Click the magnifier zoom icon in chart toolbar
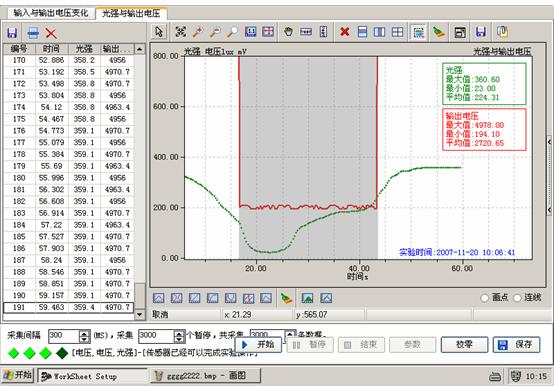The width and height of the screenshot is (554, 386). click(x=232, y=32)
